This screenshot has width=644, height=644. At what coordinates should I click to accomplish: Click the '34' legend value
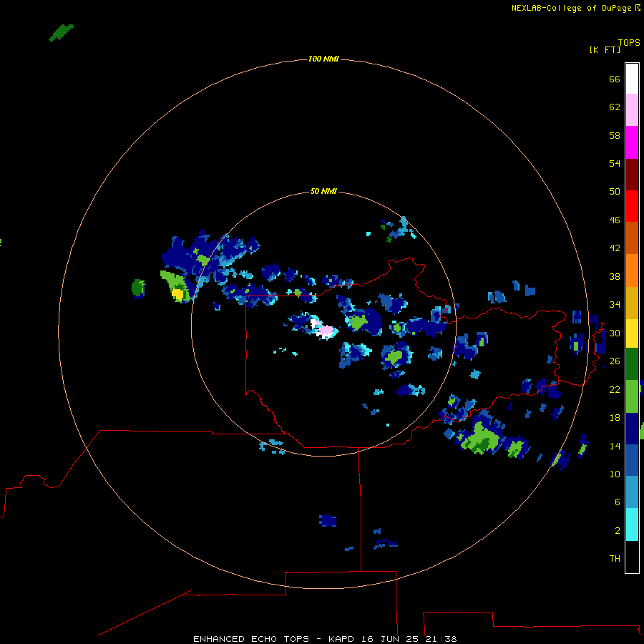click(615, 305)
